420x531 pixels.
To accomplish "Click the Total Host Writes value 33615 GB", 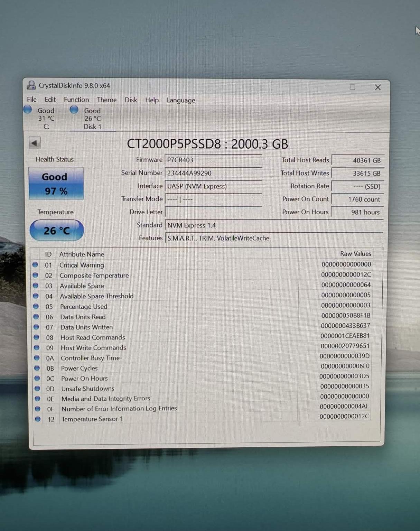I will pos(358,174).
